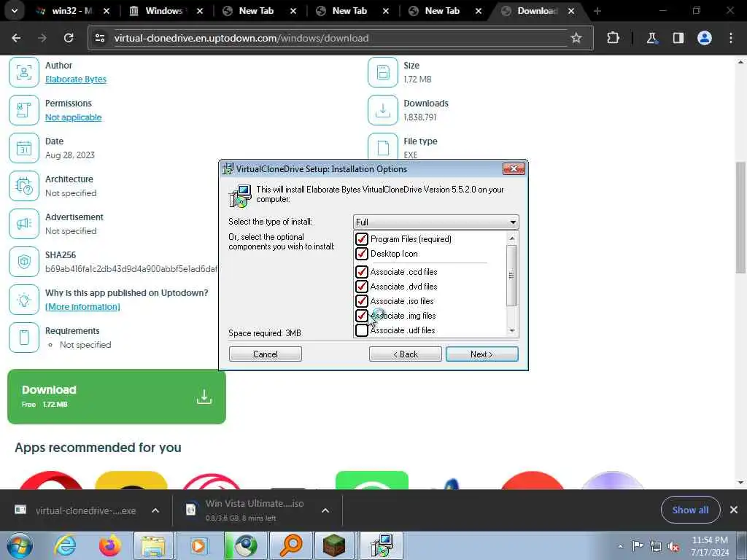Click the Size disk icon
The width and height of the screenshot is (747, 560).
(x=382, y=72)
